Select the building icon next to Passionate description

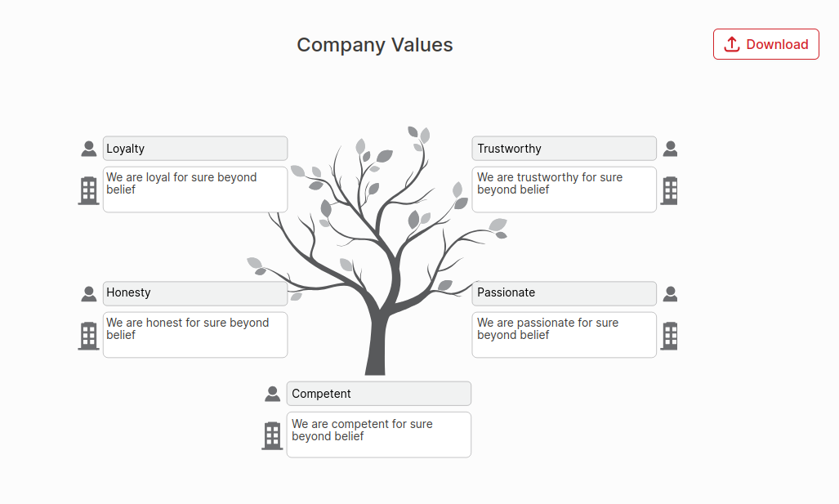pyautogui.click(x=669, y=335)
